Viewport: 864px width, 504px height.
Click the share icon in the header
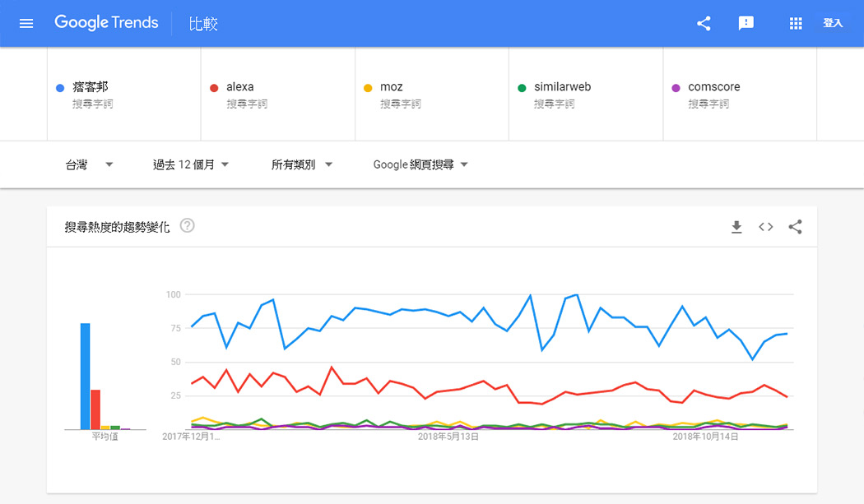coord(704,23)
